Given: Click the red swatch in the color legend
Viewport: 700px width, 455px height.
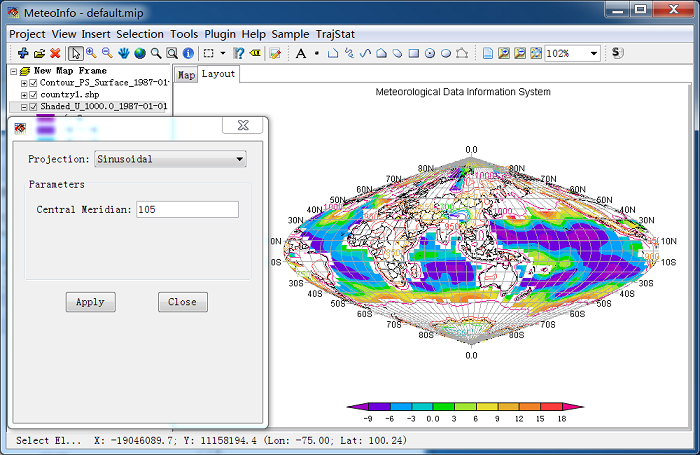Looking at the screenshot, I should 551,407.
